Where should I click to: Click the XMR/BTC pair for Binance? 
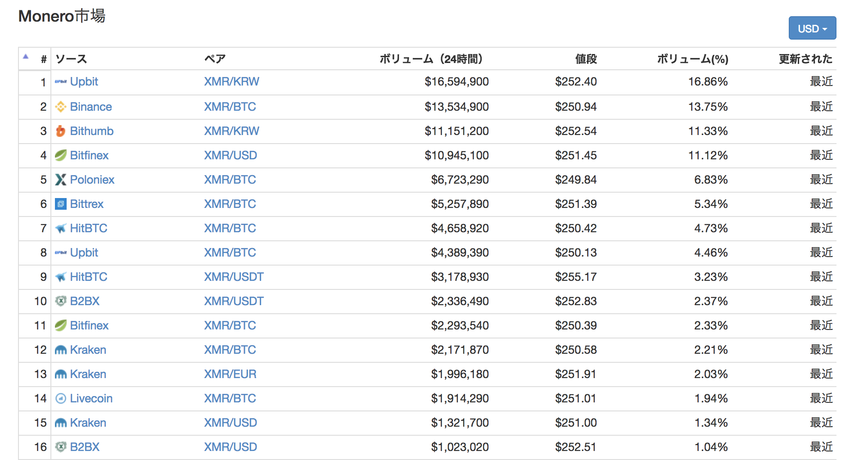click(x=230, y=107)
